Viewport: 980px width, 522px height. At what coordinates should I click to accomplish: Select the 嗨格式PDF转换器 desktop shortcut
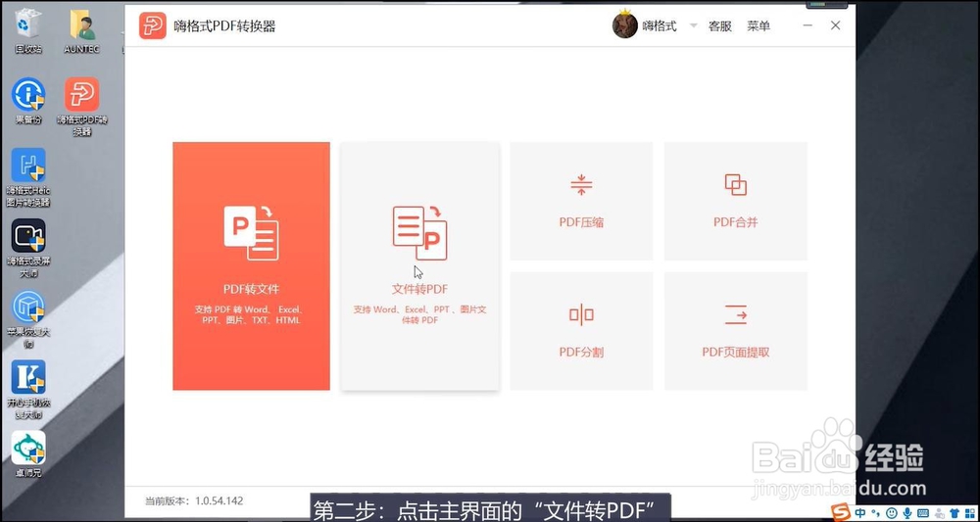(x=82, y=106)
